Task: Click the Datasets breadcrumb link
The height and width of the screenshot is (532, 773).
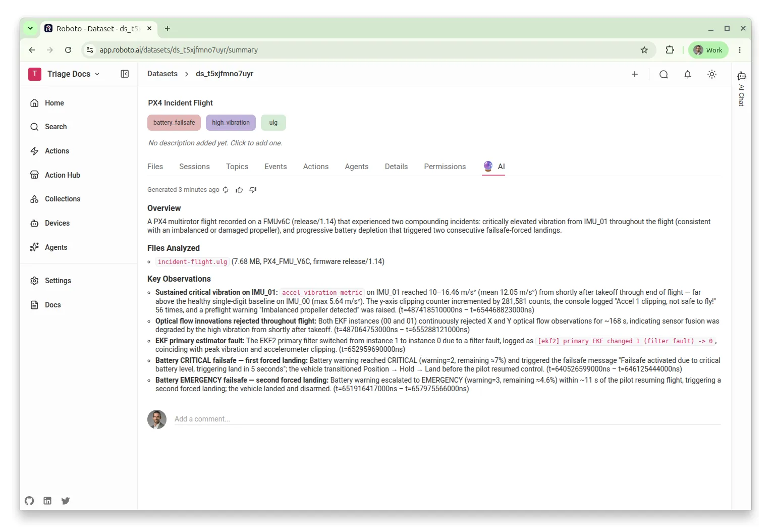Action: click(162, 74)
